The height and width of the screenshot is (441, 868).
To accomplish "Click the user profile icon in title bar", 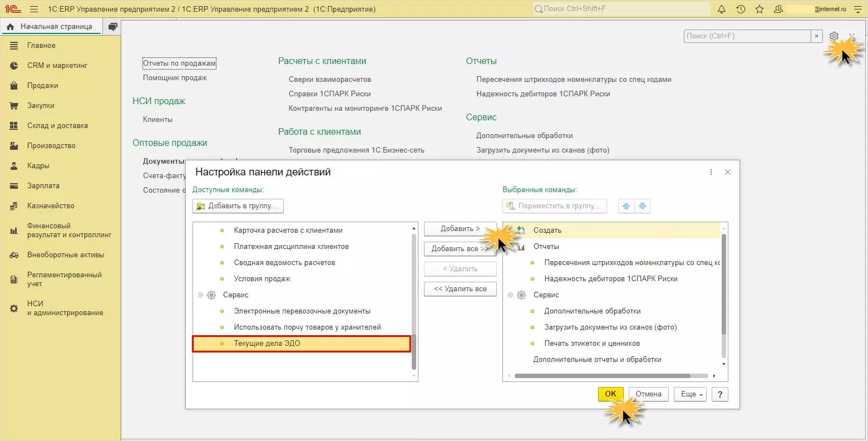I will pos(778,9).
